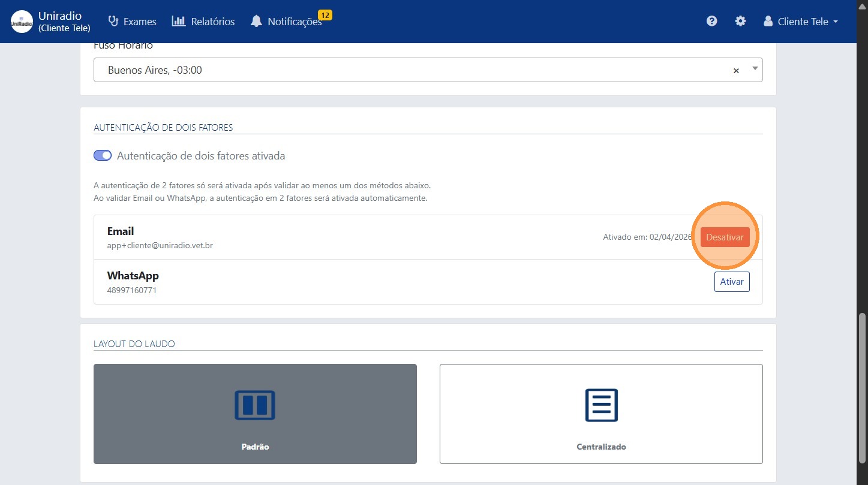
Task: Select the Centralizado report layout card
Action: 601,414
